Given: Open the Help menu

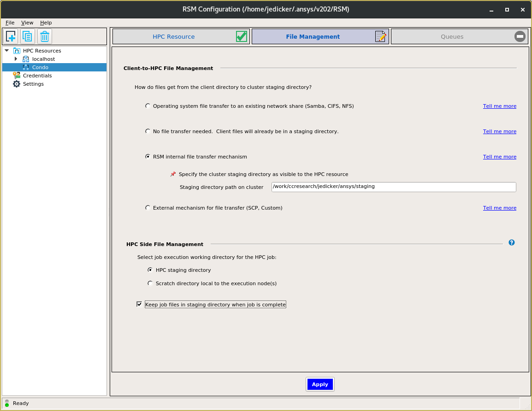Looking at the screenshot, I should (46, 23).
